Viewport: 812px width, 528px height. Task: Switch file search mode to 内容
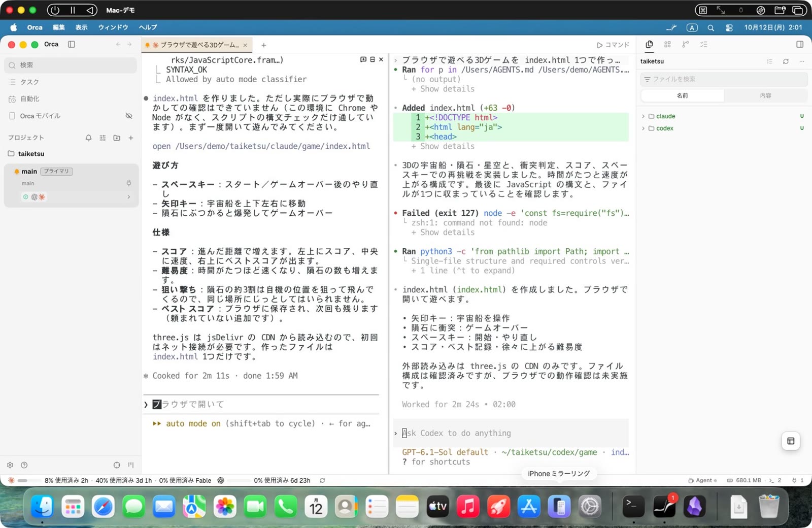[x=765, y=95]
